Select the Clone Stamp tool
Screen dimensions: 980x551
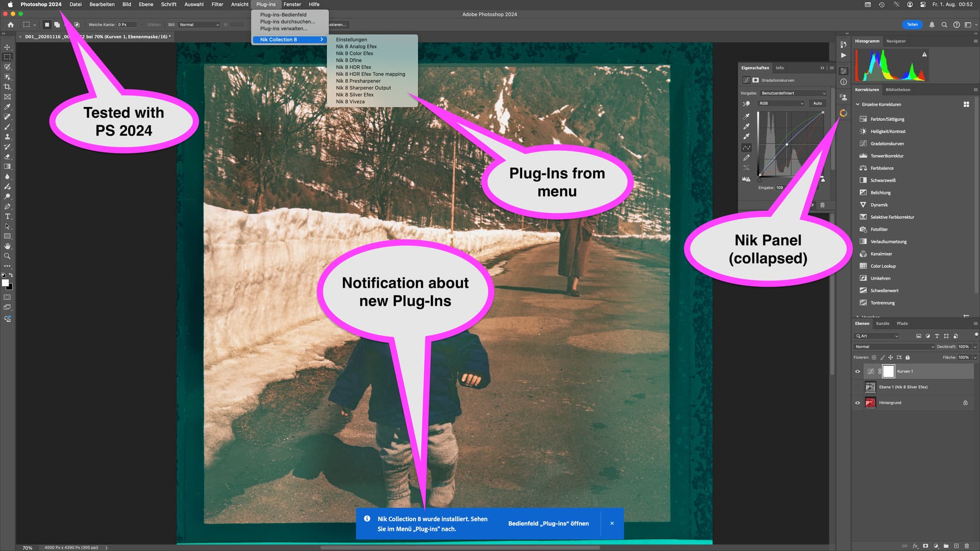click(x=7, y=137)
